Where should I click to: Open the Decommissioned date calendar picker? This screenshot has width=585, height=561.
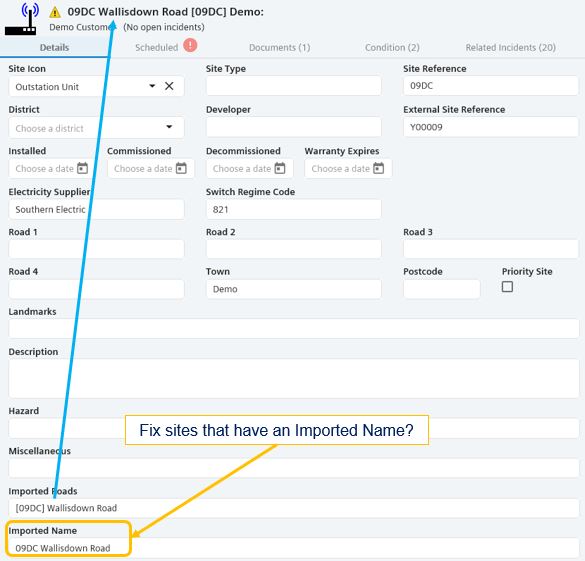click(280, 168)
